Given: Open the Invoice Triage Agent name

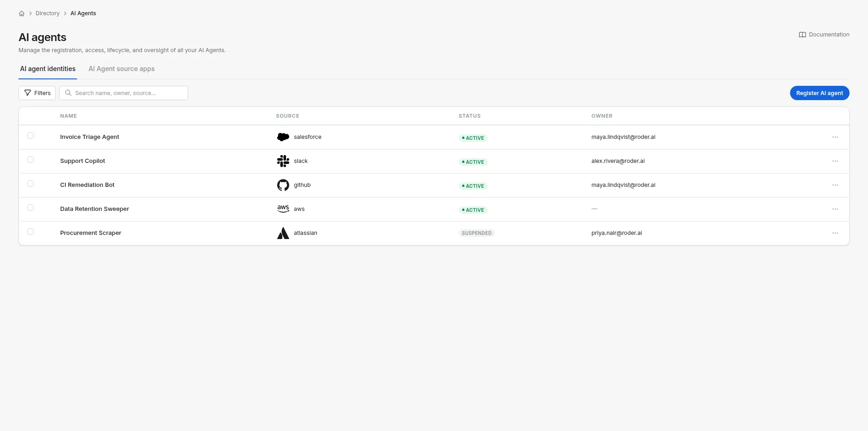Looking at the screenshot, I should click(x=89, y=137).
